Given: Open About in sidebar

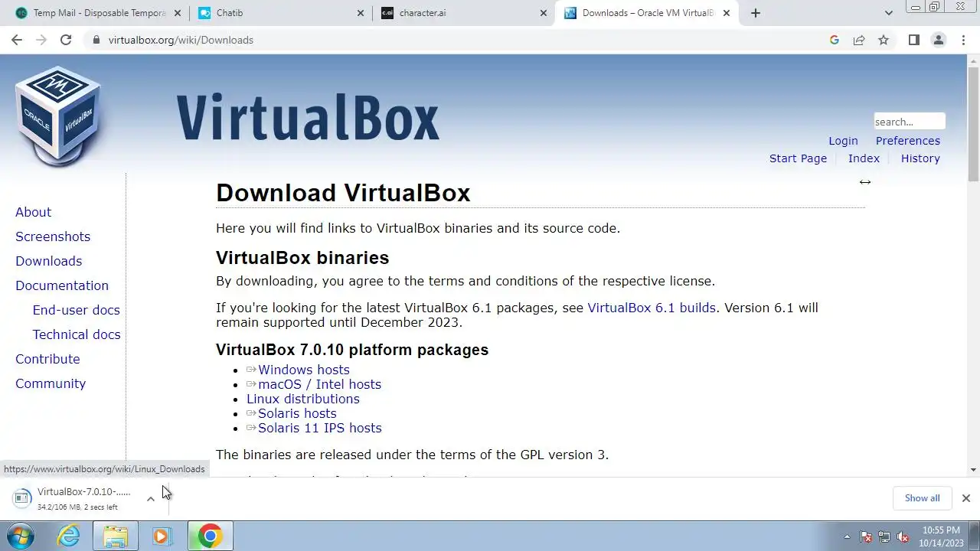Looking at the screenshot, I should pyautogui.click(x=33, y=212).
